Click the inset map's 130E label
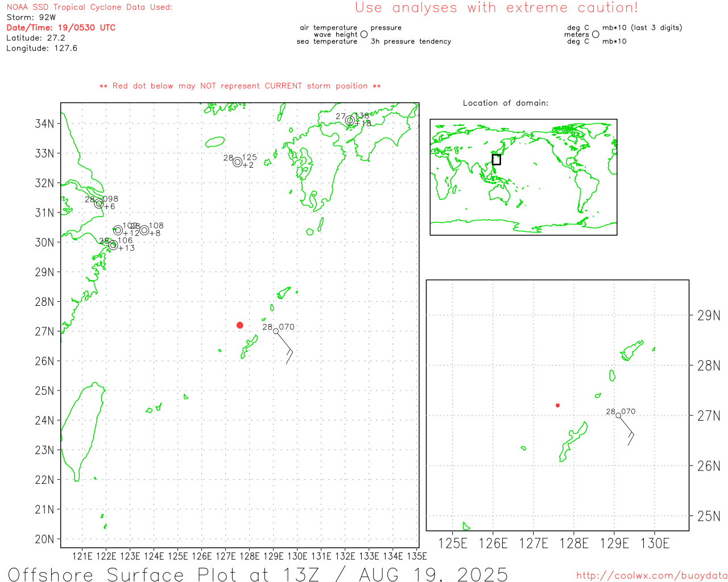Screen dimensions: 728x582 (655, 543)
